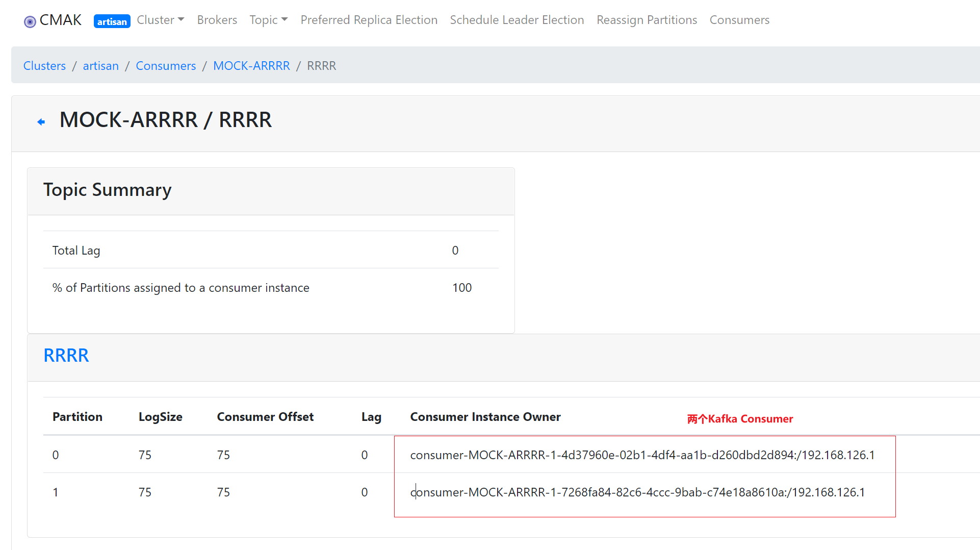Click the Consumer Offset column header
980x550 pixels.
click(x=265, y=417)
